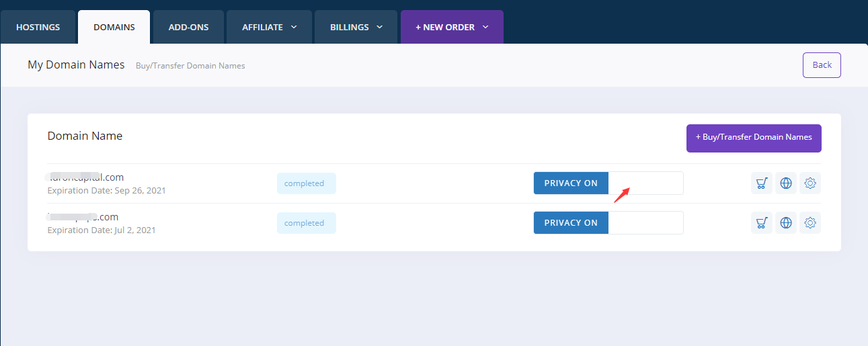Click cart icon for domain expiring Jul 2

pos(761,223)
